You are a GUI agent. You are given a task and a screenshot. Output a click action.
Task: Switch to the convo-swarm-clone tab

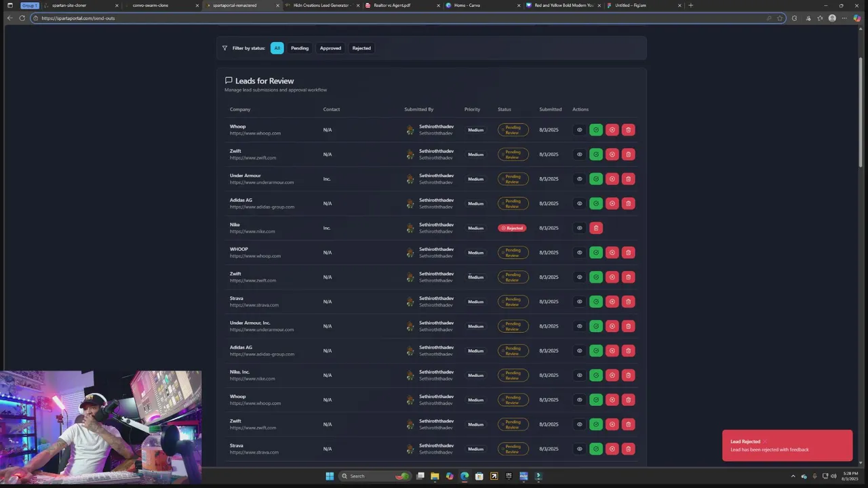(163, 5)
